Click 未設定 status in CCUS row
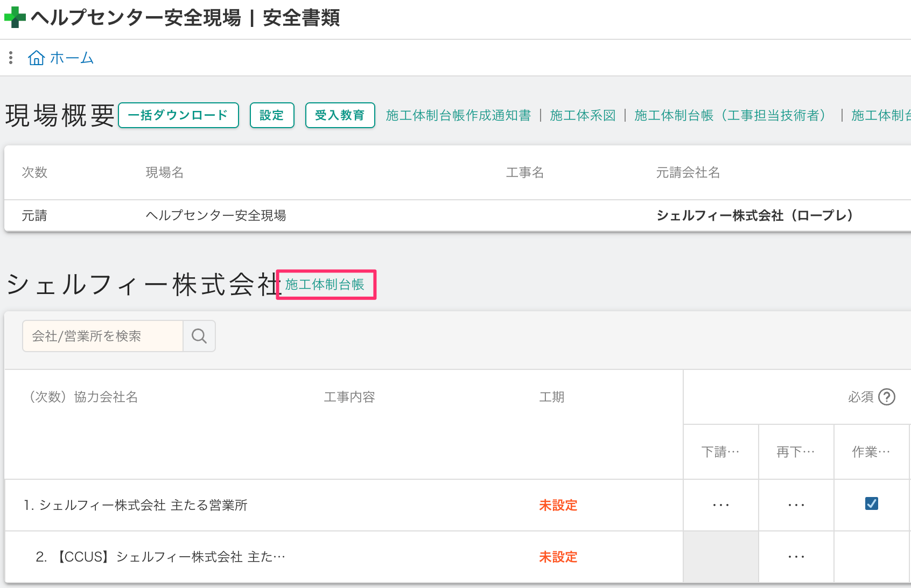Viewport: 911px width, 588px height. tap(558, 557)
